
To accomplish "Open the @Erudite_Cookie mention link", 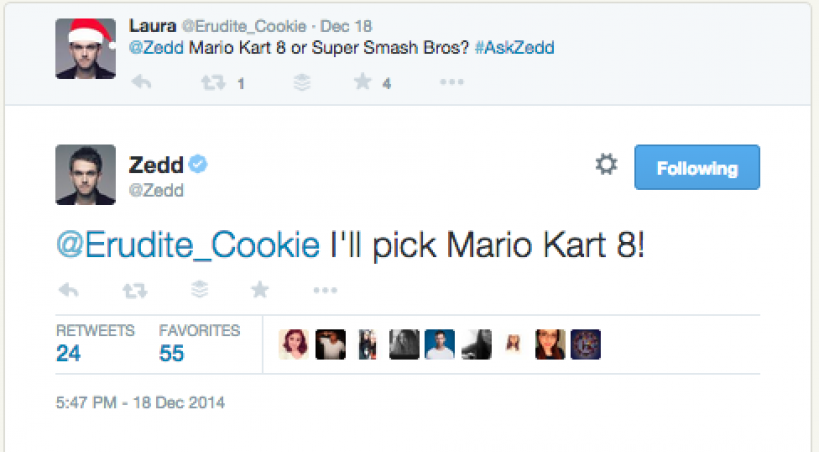I will click(x=188, y=245).
